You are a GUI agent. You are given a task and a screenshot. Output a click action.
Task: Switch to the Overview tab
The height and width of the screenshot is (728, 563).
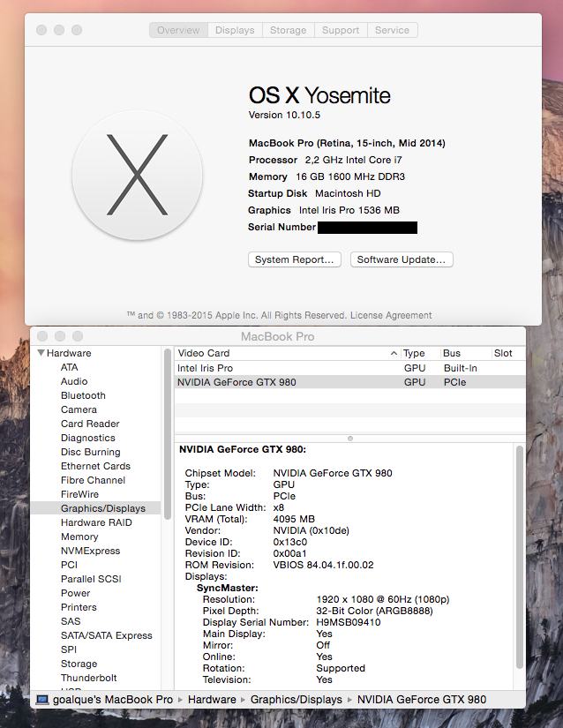(178, 30)
